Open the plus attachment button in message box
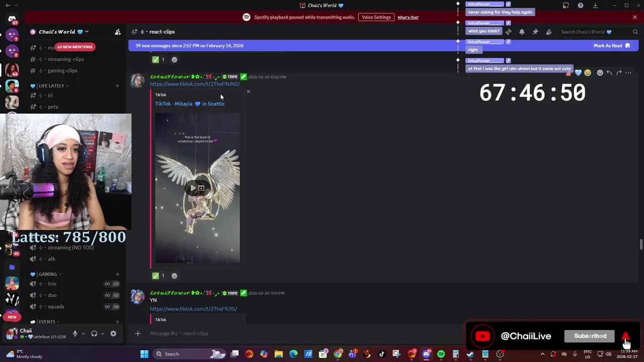Screen dimensions: 644x362 137,333
